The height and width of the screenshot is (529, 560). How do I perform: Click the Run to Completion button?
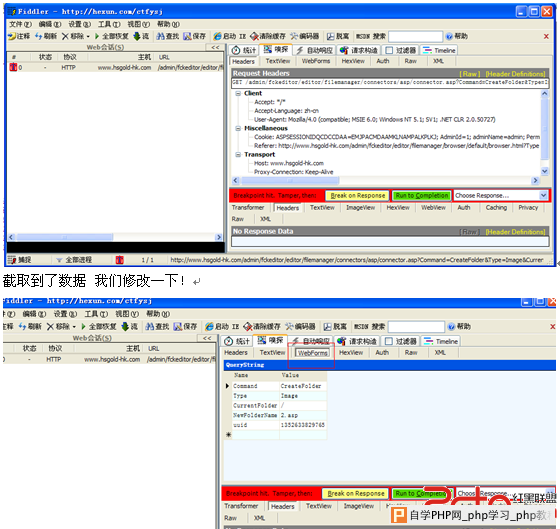(421, 195)
